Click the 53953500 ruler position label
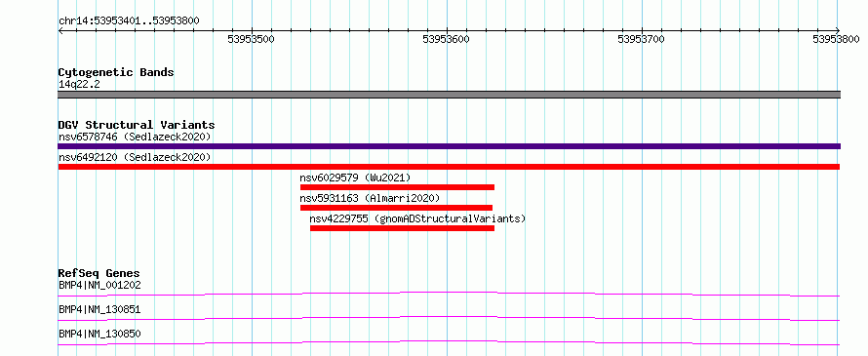 pyautogui.click(x=252, y=39)
